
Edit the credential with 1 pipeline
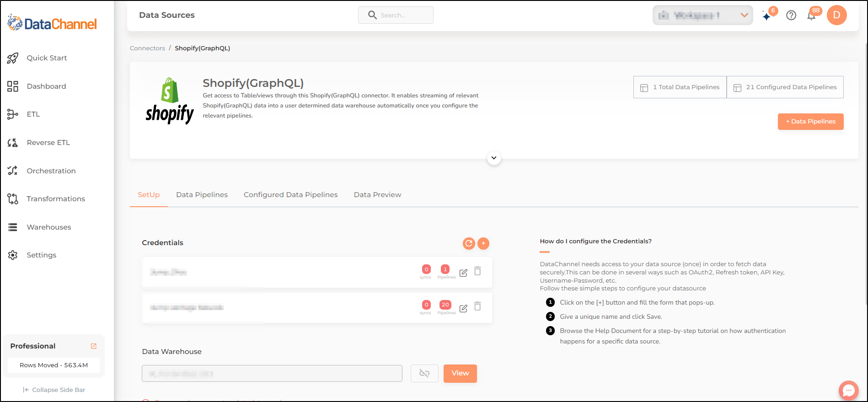click(x=463, y=273)
